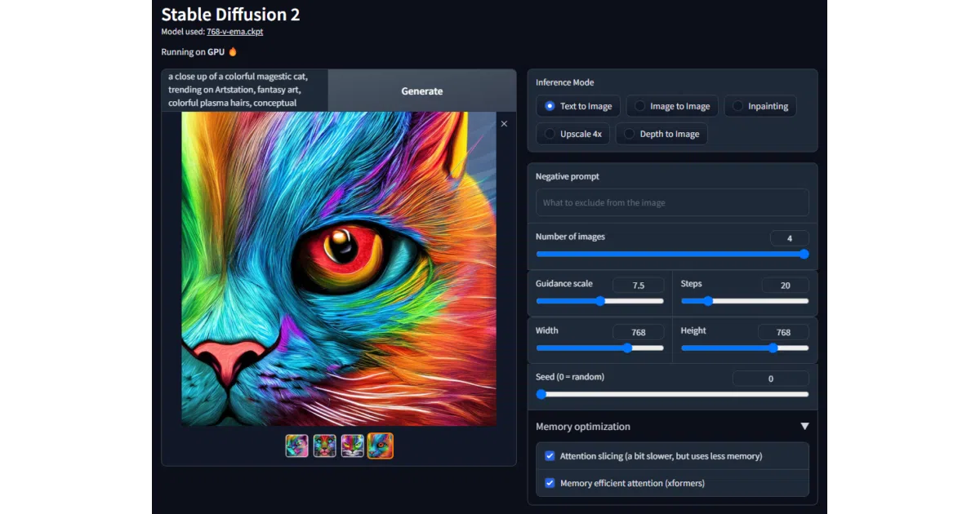Select the second generated cat thumbnail
The width and height of the screenshot is (980, 514).
coord(325,445)
